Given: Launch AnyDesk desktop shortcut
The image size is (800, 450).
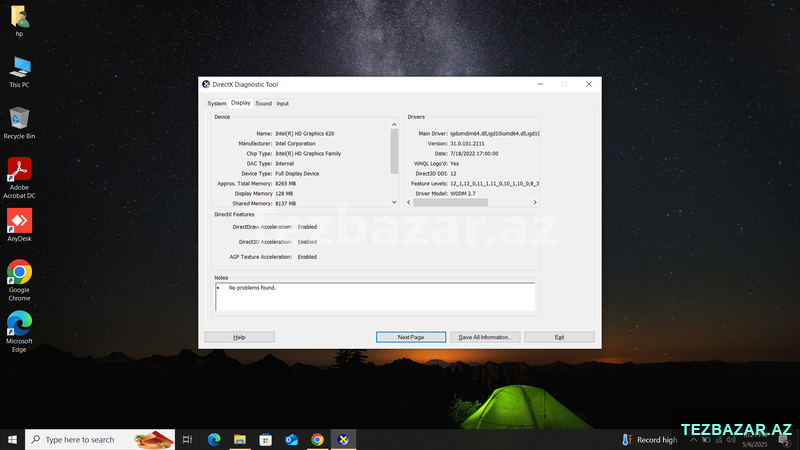Looking at the screenshot, I should [x=19, y=225].
